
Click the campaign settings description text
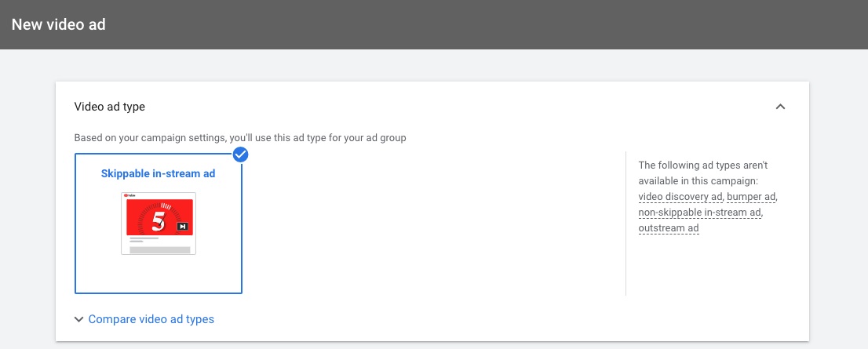point(240,138)
